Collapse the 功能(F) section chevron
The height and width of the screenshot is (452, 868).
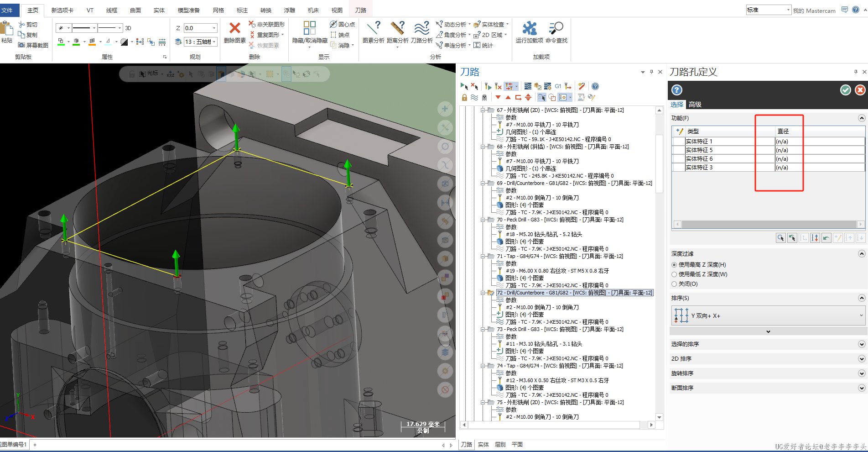click(x=862, y=118)
